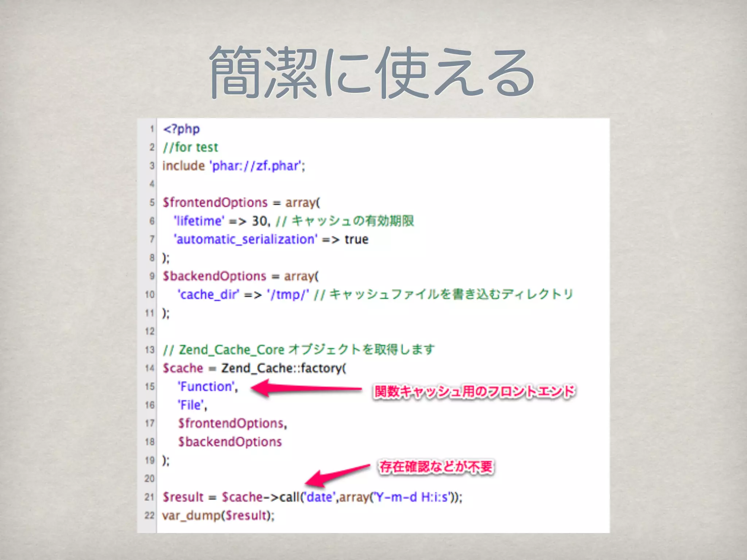Click the Zend_Cache_Core オブジェクトを取得します comment
Image resolution: width=747 pixels, height=560 pixels.
point(298,350)
